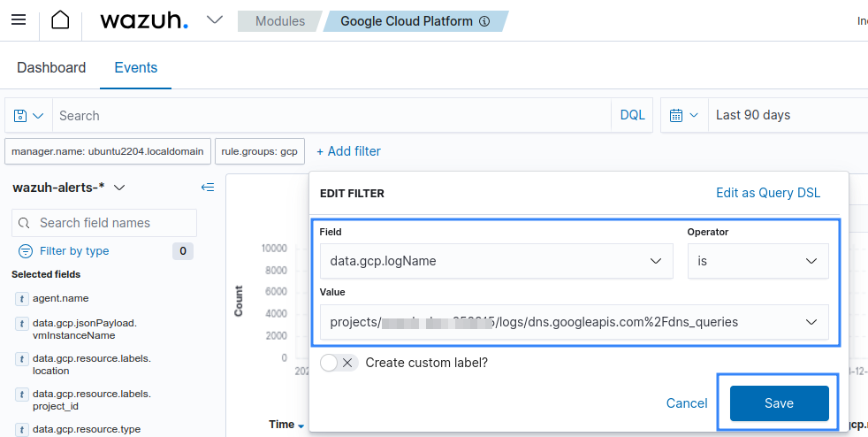Image resolution: width=868 pixels, height=437 pixels.
Task: Click type icon beside data.gcp.resource.labels.location
Action: tap(21, 359)
